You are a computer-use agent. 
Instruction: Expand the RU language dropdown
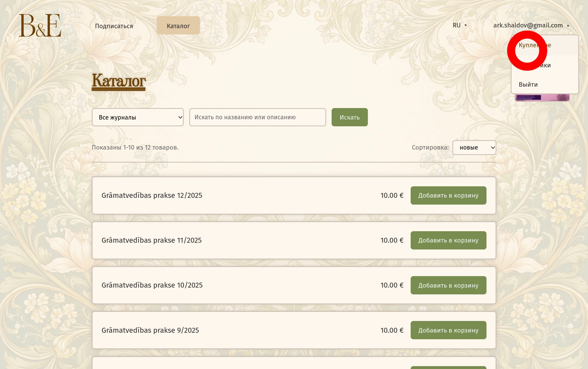[x=460, y=25]
